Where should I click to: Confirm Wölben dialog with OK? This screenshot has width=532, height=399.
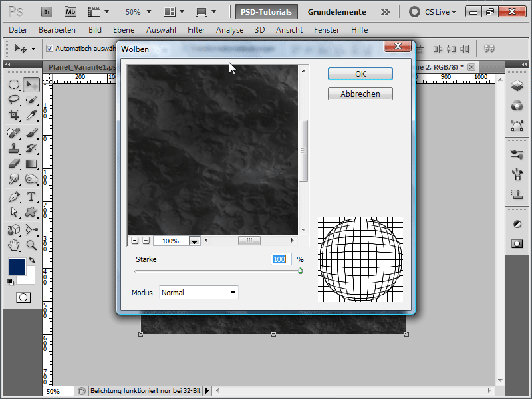[360, 74]
